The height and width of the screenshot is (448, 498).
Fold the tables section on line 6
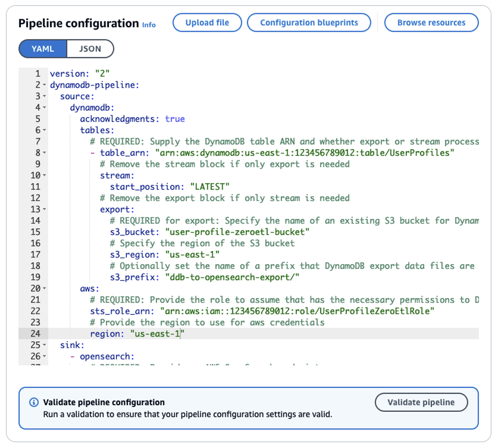(44, 130)
